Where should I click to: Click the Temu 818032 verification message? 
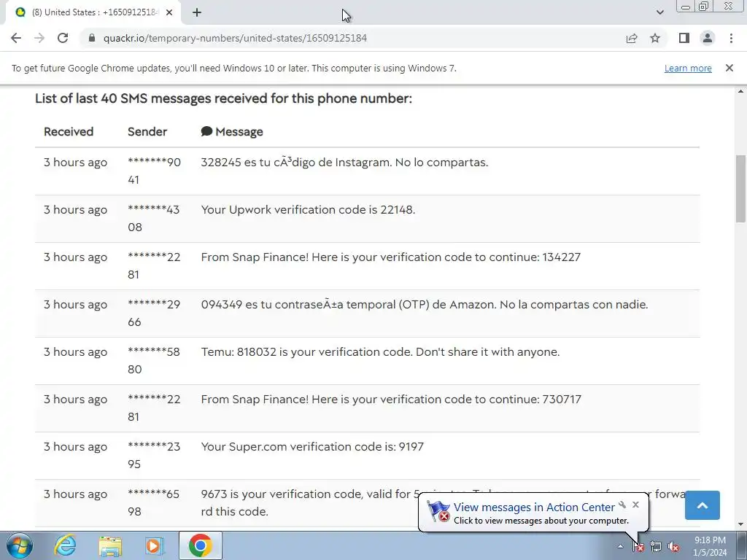[x=380, y=352]
